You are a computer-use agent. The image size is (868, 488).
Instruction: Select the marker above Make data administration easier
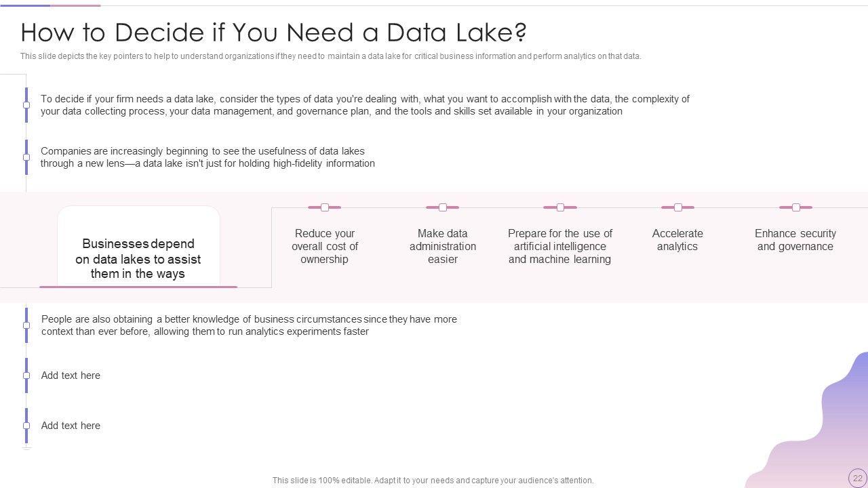(443, 207)
